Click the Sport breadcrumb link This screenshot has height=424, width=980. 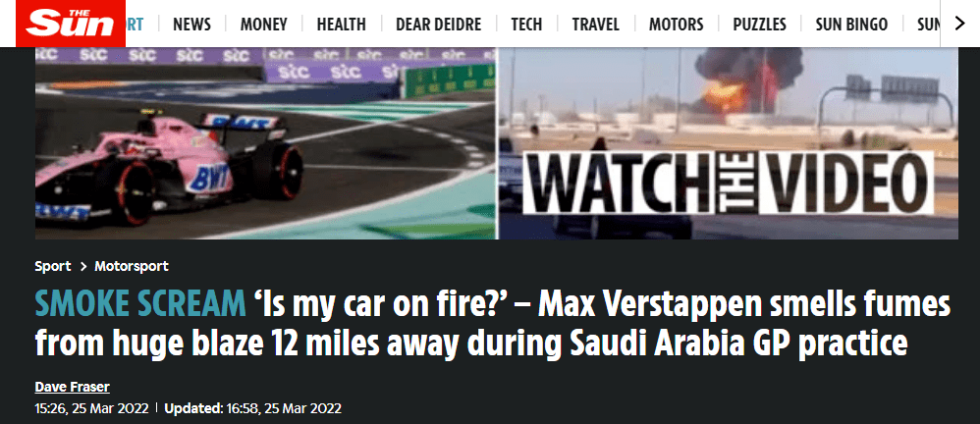(x=53, y=267)
